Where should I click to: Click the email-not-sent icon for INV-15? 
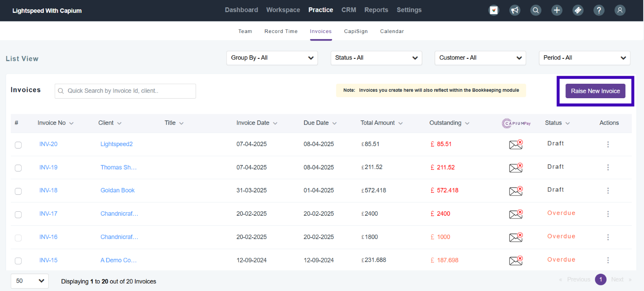516,261
